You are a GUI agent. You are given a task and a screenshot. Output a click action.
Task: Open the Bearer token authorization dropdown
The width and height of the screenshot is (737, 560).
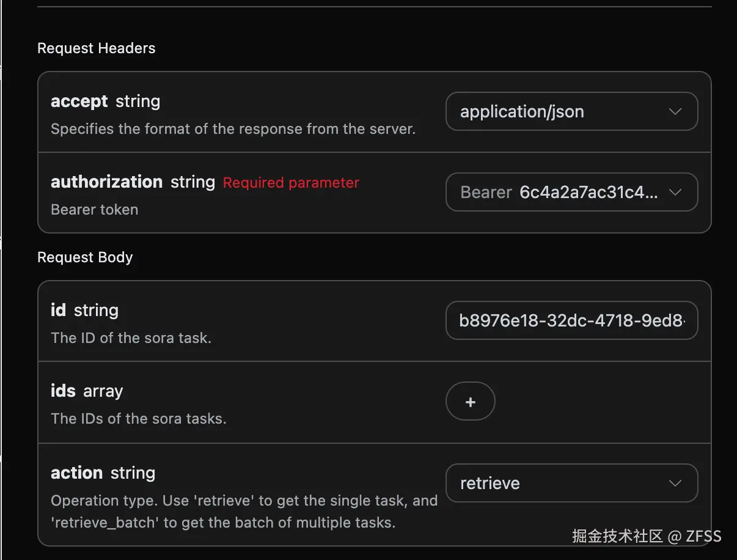571,192
